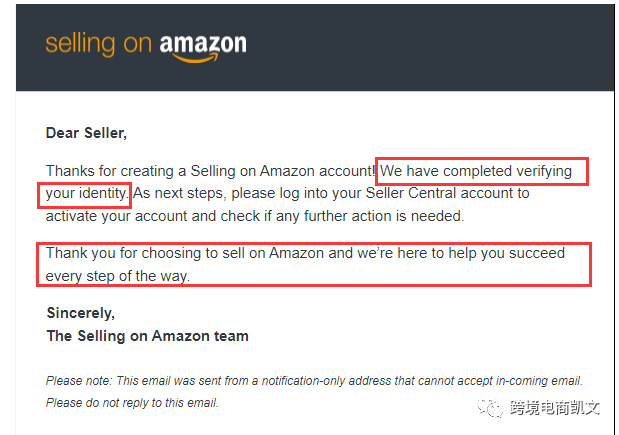Click the dark header banner area
The height and width of the screenshot is (435, 619).
tap(315, 48)
